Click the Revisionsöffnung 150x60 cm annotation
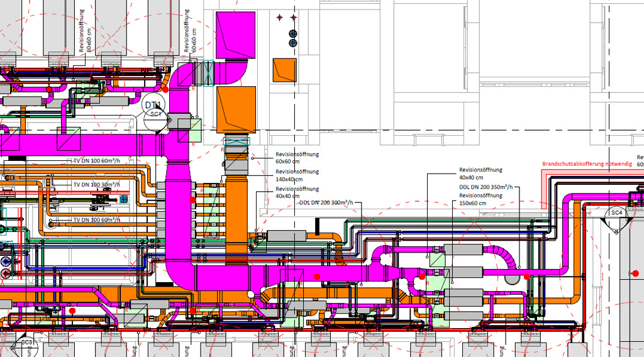 [480, 199]
